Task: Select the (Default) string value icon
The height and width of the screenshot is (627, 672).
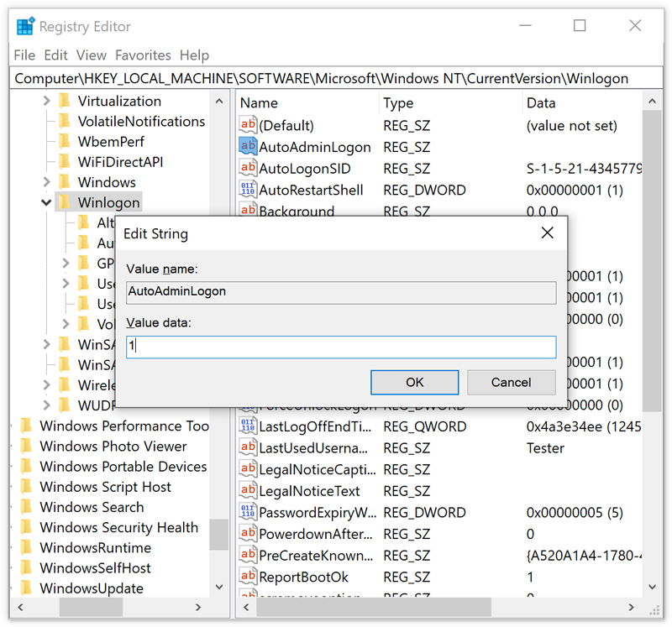Action: point(248,125)
